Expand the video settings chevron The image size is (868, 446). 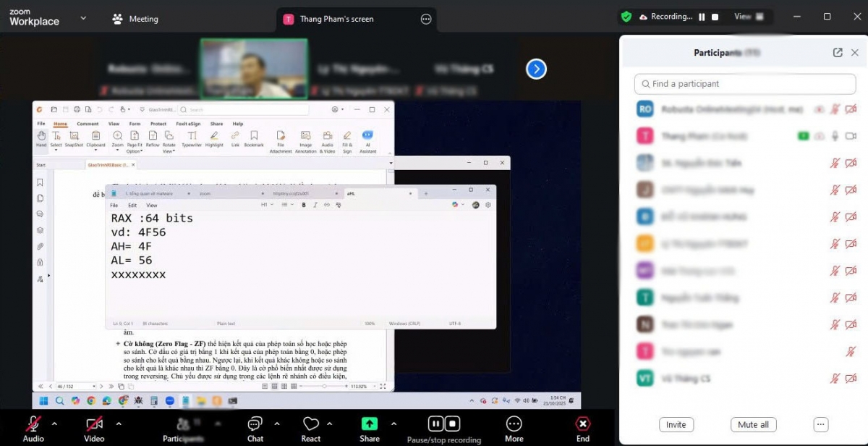119,424
